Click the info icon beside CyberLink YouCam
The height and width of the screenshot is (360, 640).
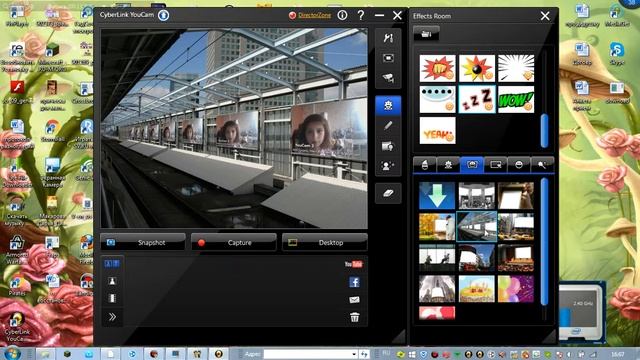164,16
